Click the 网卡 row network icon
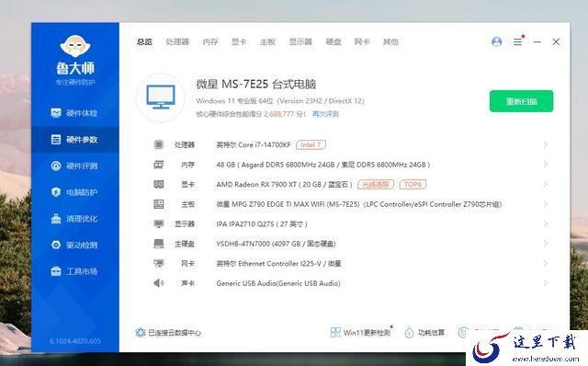Screen dimensions: 588x366 click(x=159, y=264)
